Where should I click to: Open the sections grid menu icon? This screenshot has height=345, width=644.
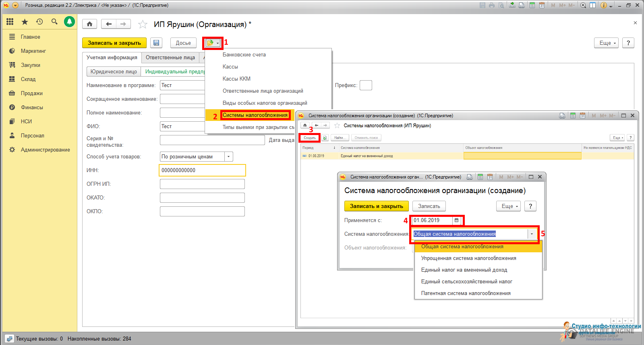tap(10, 22)
